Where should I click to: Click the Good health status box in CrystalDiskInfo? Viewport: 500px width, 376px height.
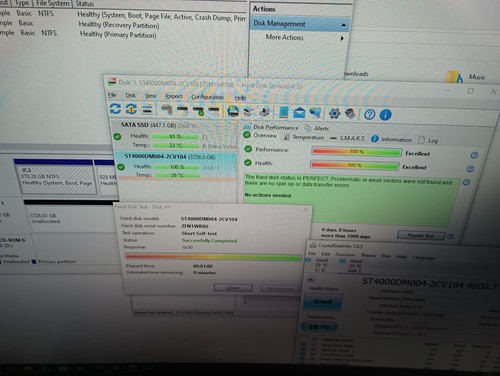323,301
